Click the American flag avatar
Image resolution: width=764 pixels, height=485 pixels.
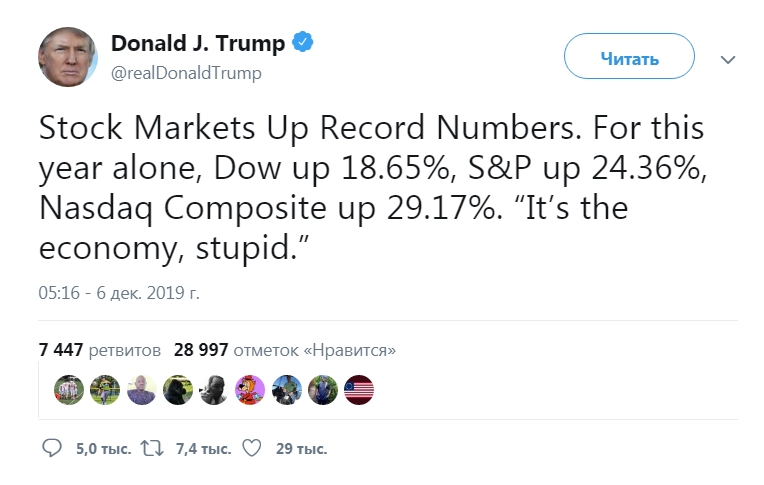coord(358,389)
